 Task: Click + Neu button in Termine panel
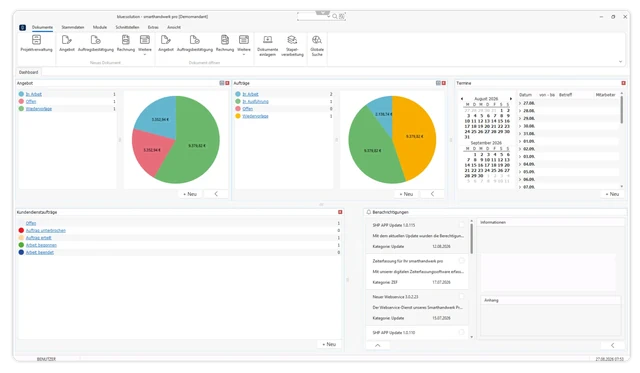point(612,194)
